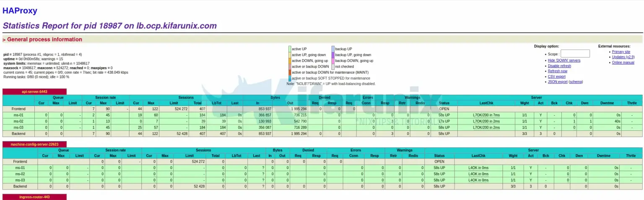Click the api-server-6443 proxy header

pyautogui.click(x=34, y=91)
